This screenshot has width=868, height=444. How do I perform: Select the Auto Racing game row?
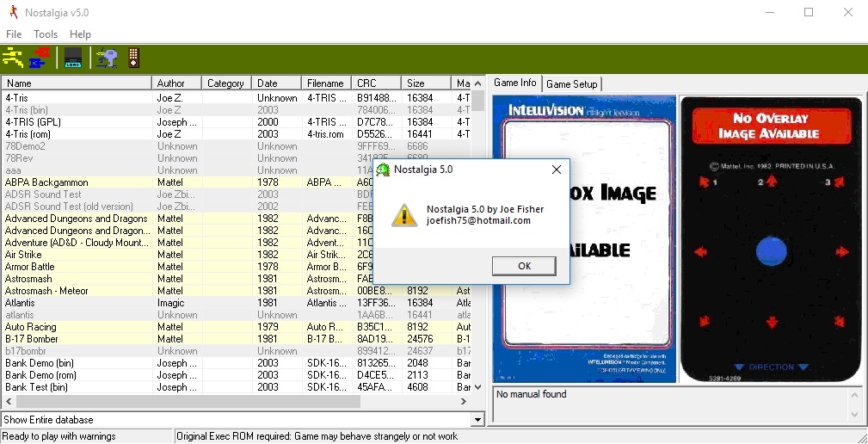(237, 327)
